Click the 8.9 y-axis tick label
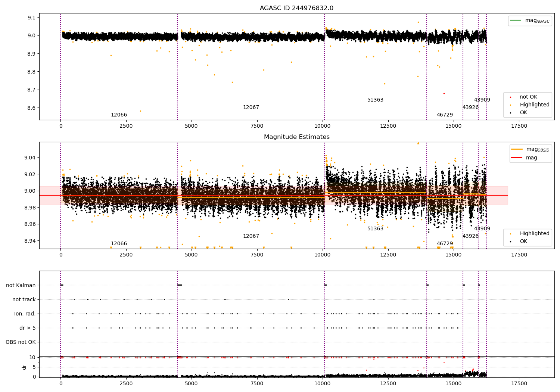 (x=31, y=54)
